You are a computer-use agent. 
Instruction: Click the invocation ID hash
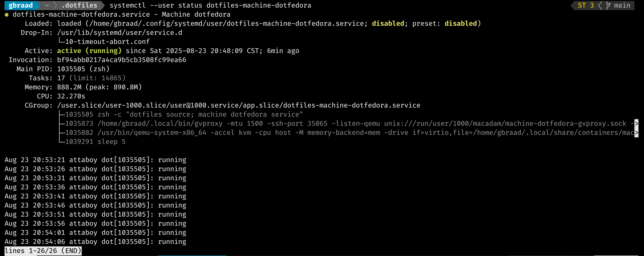(122, 60)
